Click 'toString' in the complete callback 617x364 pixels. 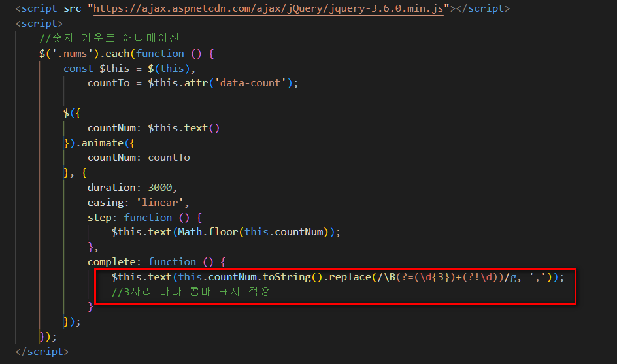(286, 277)
